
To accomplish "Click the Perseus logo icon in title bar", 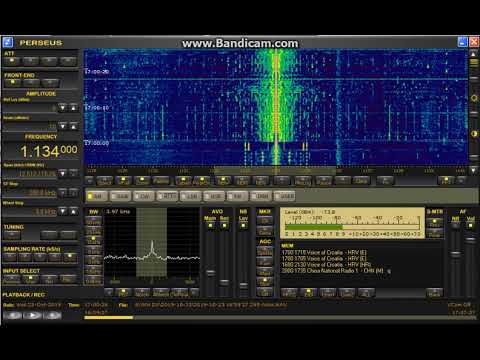I will (8, 42).
